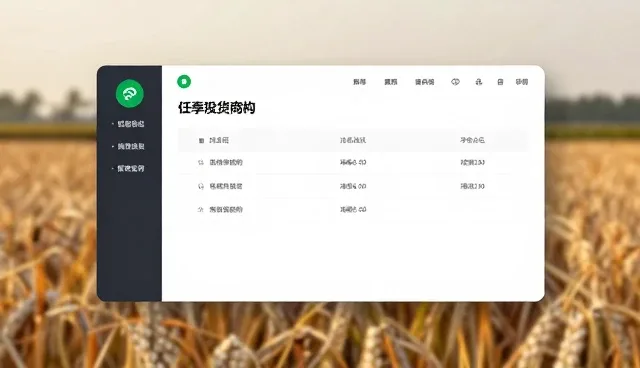The width and height of the screenshot is (640, 368).
Task: Click the name text in the third data row
Action: pos(226,210)
